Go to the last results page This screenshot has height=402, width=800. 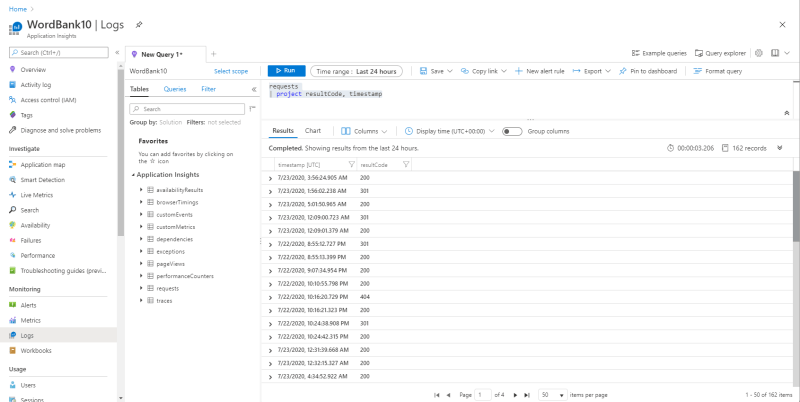(527, 395)
